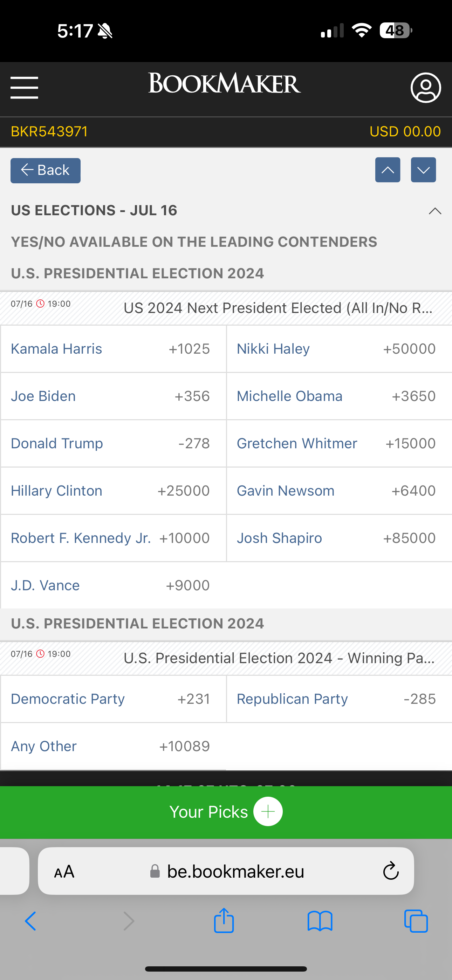
Task: Select Republican Party at -285
Action: click(338, 699)
